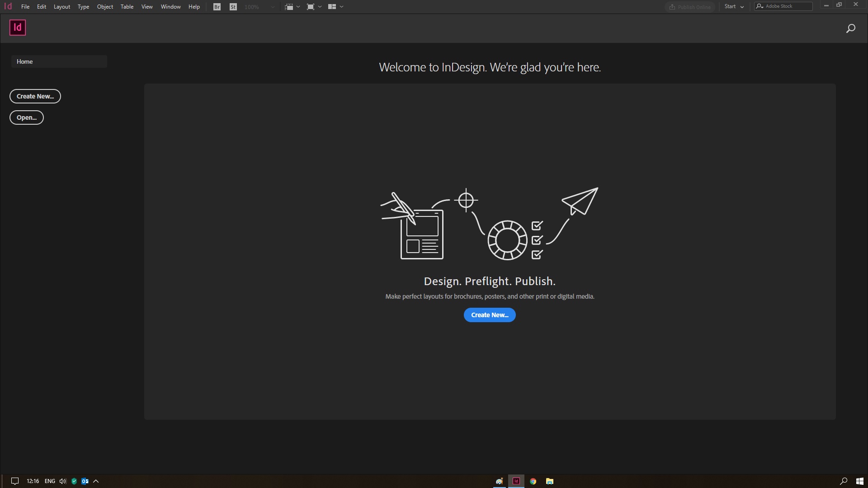Open Chrome from the taskbar
Viewport: 868px width, 488px height.
[x=533, y=481]
